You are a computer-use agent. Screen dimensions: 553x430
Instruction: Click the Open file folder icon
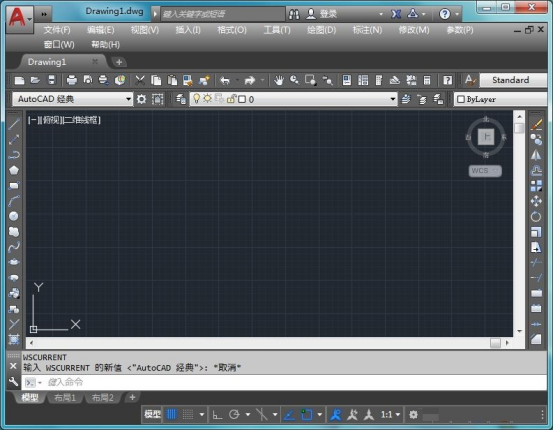pos(35,80)
